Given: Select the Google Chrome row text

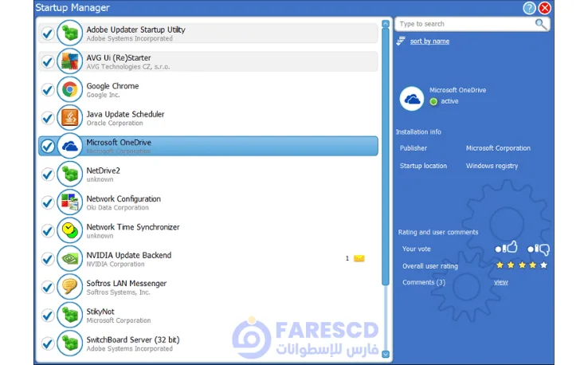Looking at the screenshot, I should click(112, 86).
